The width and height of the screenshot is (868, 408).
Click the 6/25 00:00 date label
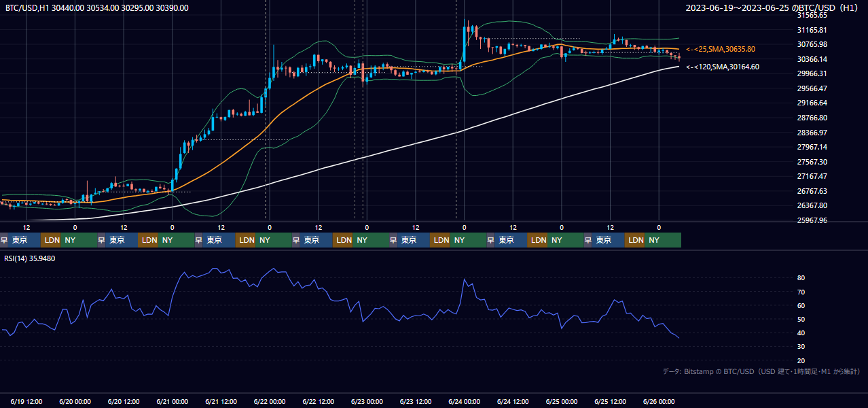click(561, 401)
